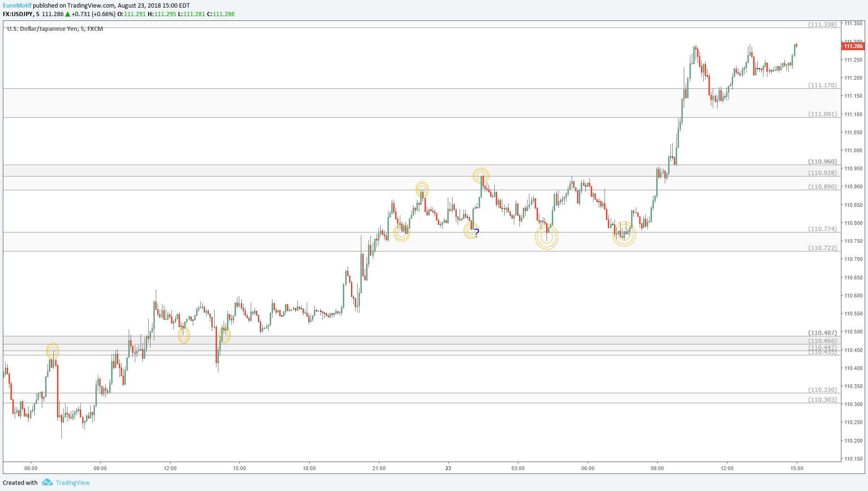Image resolution: width=868 pixels, height=491 pixels.
Task: Click 111.350 on the price axis
Action: point(853,23)
